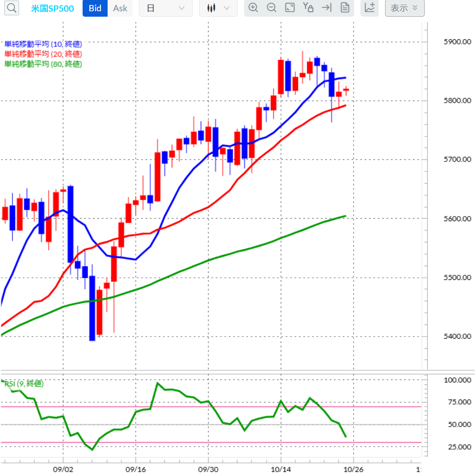Click the 100.000 RSI axis label

458,380
